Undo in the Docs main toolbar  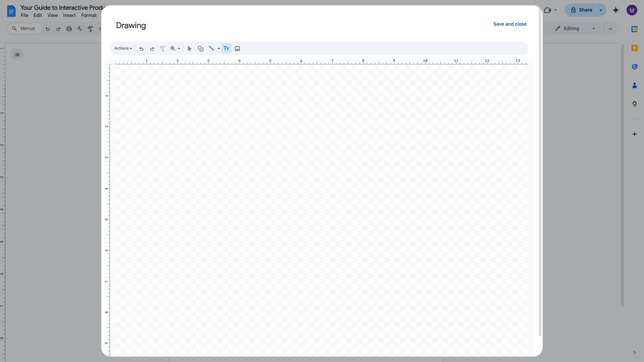click(x=47, y=29)
